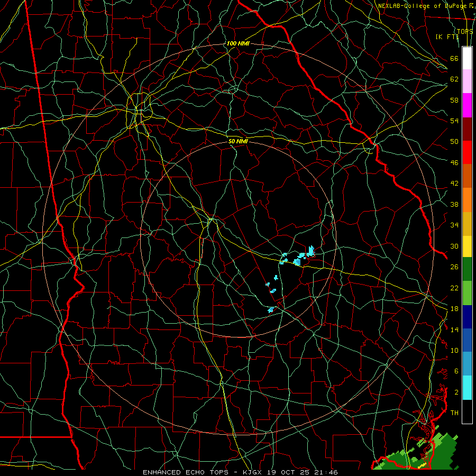Click the 58 legend value
Viewport: 476px width, 476px height.
point(454,100)
